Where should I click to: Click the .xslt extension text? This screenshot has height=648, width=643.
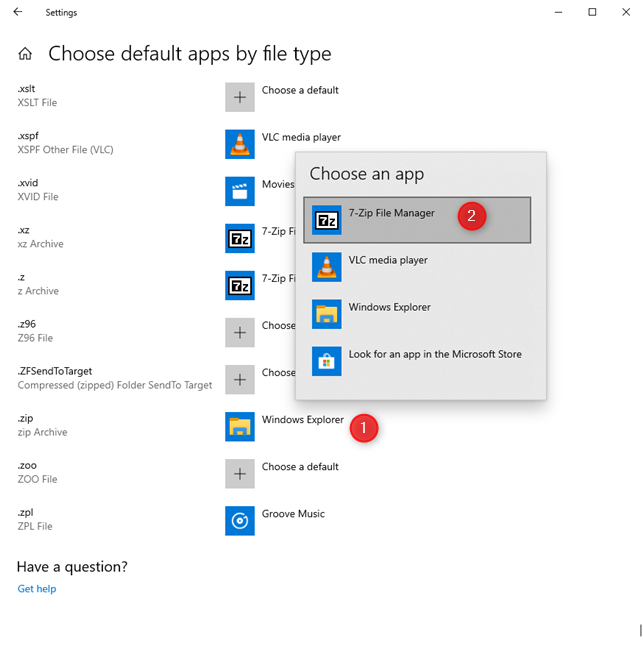(26, 89)
